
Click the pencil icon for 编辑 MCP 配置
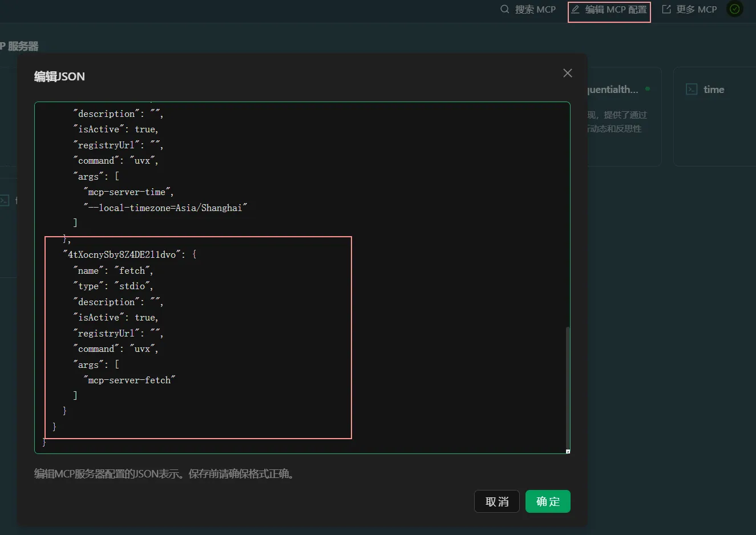tap(576, 9)
